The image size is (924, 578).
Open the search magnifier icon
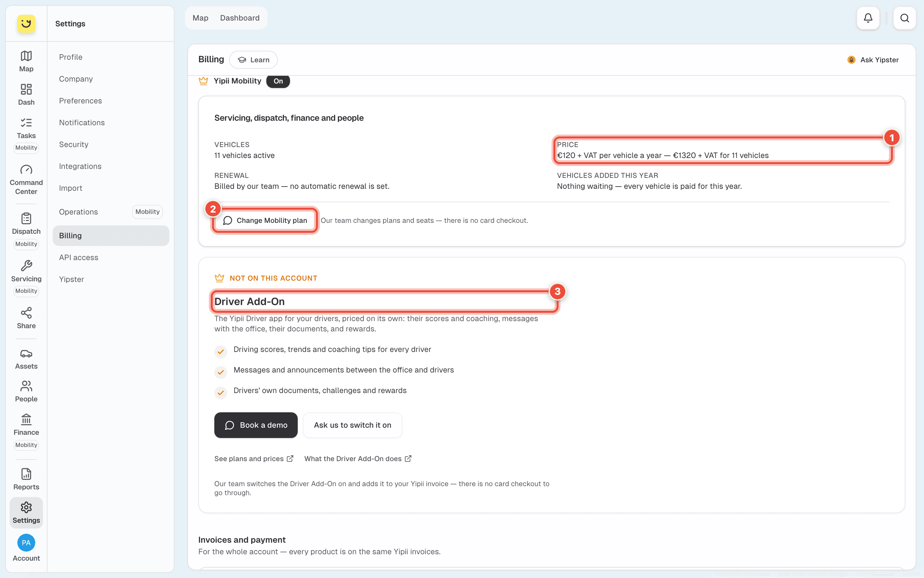coord(904,18)
